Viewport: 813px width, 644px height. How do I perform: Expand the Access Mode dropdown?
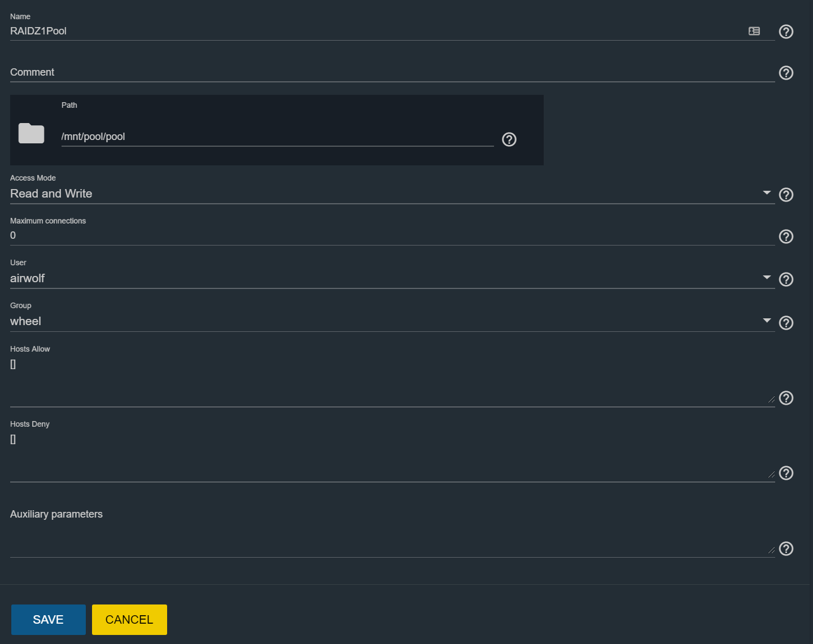click(392, 194)
